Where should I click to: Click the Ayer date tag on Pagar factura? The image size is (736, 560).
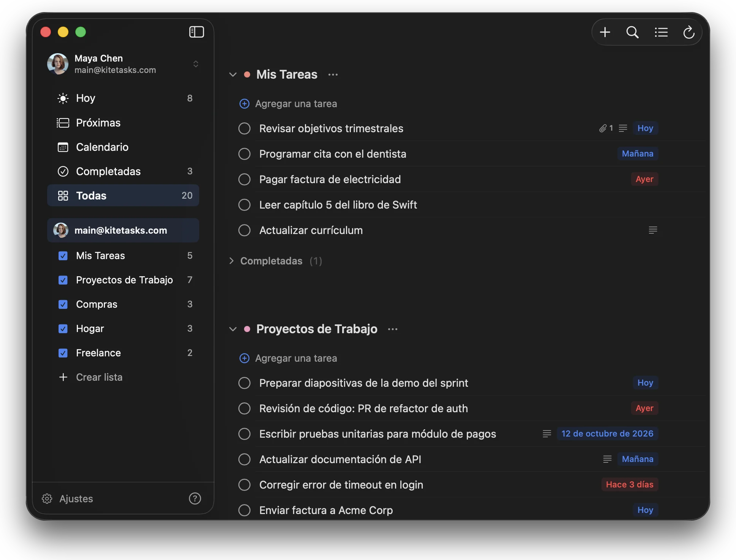coord(644,179)
